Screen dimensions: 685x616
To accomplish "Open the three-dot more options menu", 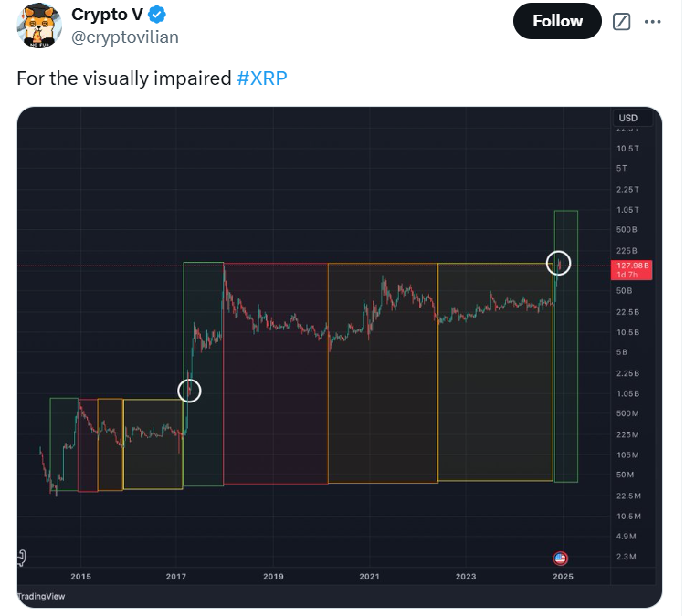I will [652, 21].
